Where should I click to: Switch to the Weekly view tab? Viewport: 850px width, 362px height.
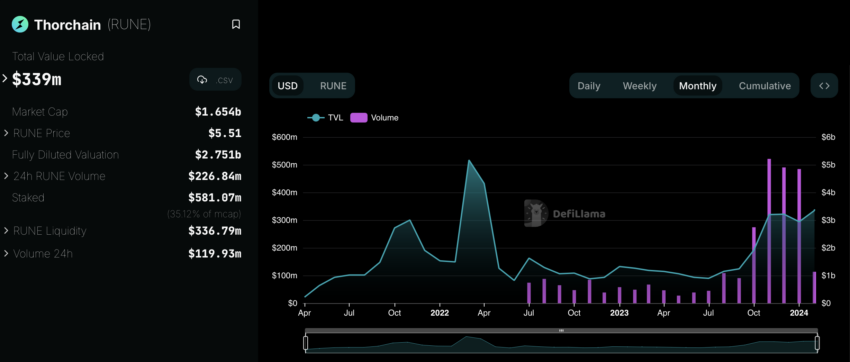click(640, 86)
